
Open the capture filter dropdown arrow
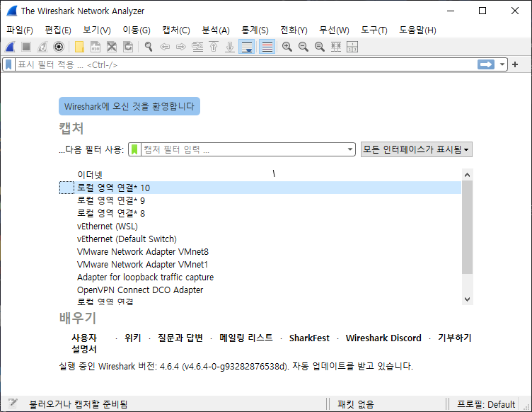pos(350,149)
